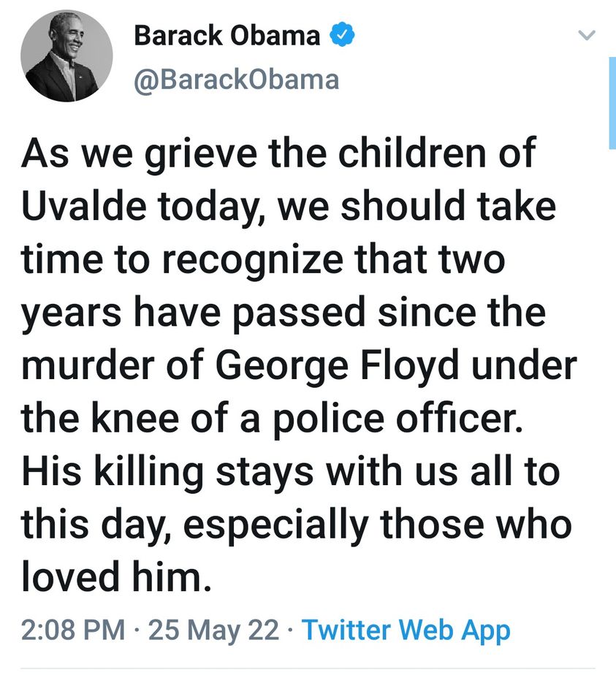Click the "Barack Obama" display name

click(227, 36)
